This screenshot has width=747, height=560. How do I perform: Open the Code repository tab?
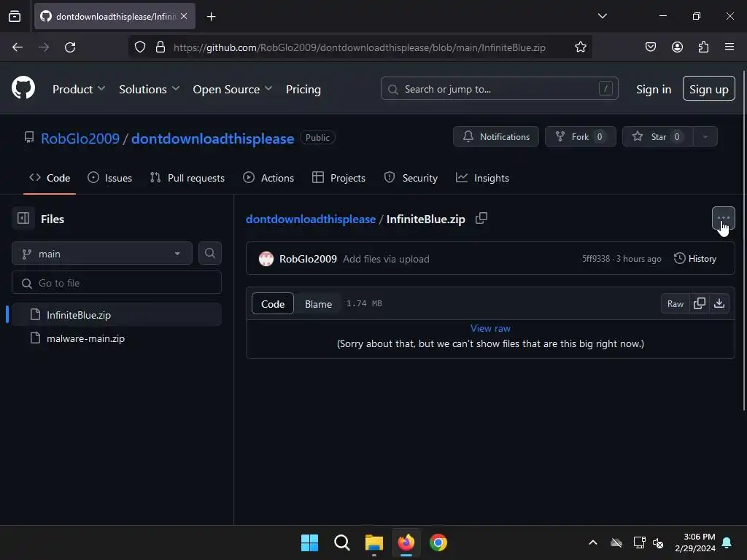point(50,178)
